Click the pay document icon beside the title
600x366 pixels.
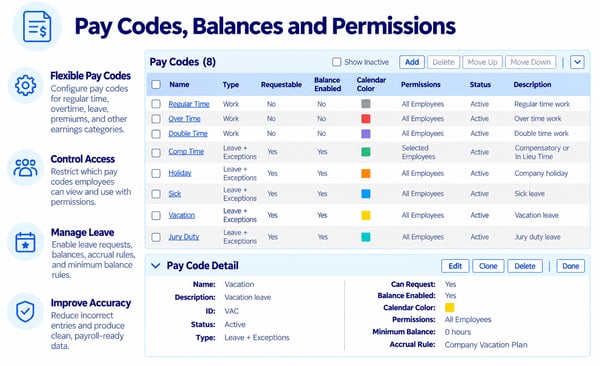pyautogui.click(x=37, y=26)
